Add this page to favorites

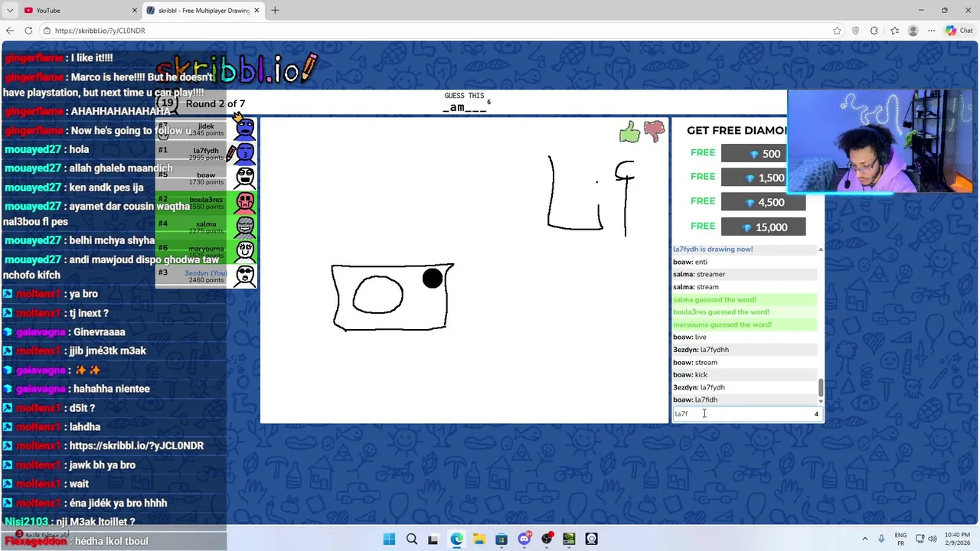coord(837,31)
